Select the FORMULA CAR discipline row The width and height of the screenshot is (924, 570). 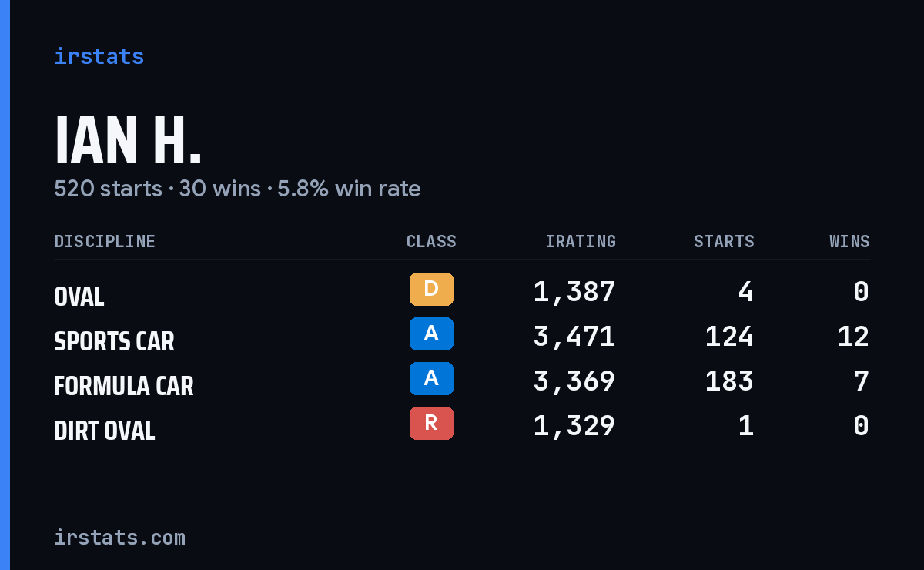(462, 381)
